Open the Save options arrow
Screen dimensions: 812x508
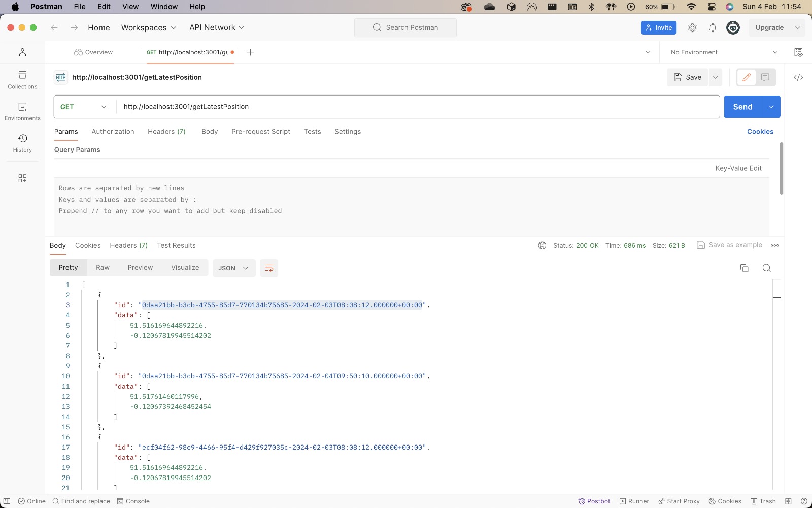(716, 77)
